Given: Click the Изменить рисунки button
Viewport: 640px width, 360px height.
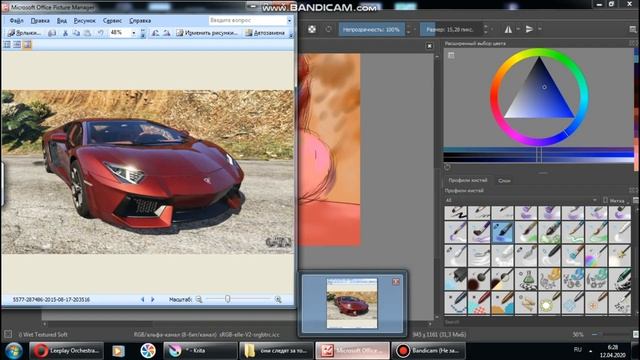Looking at the screenshot, I should coord(207,33).
